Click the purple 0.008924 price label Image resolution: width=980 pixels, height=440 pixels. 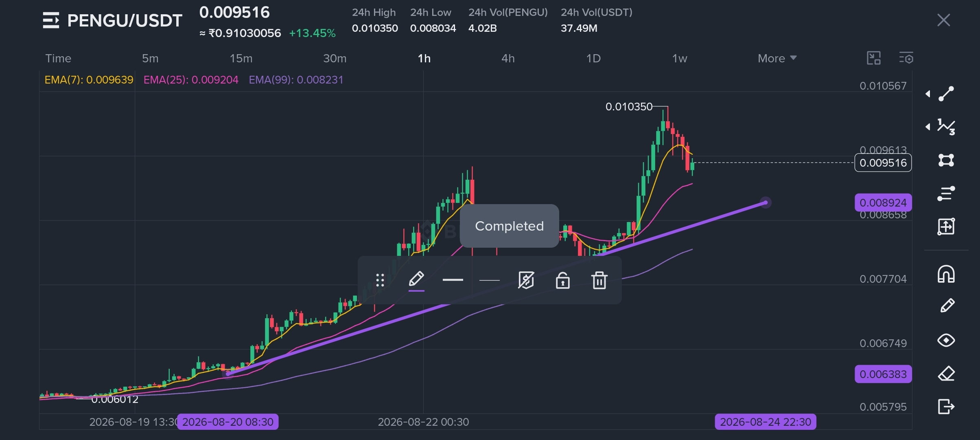[x=883, y=202]
